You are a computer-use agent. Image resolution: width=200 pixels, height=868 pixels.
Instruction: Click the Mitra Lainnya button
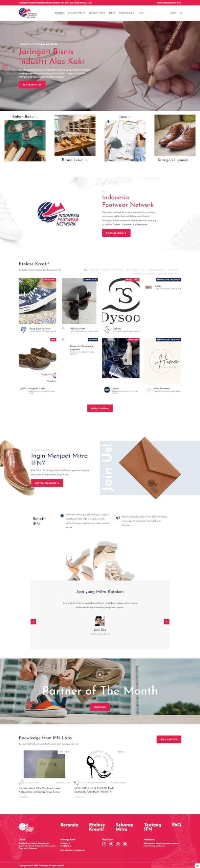[100, 408]
